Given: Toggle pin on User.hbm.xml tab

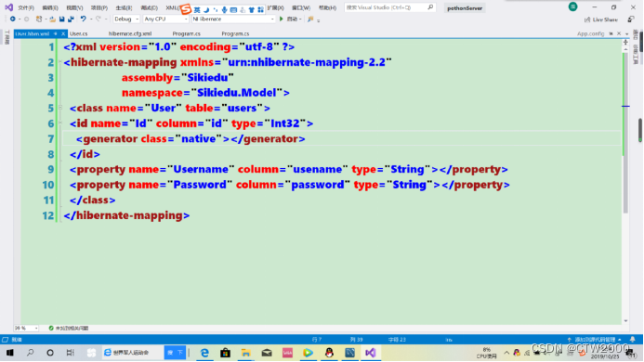Looking at the screenshot, I should (56, 33).
